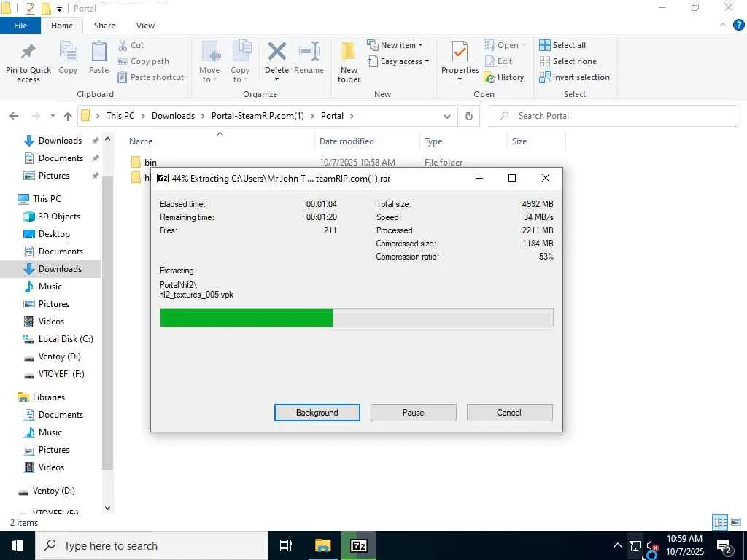Click the green extraction progress bar
The height and width of the screenshot is (560, 747).
(x=246, y=318)
